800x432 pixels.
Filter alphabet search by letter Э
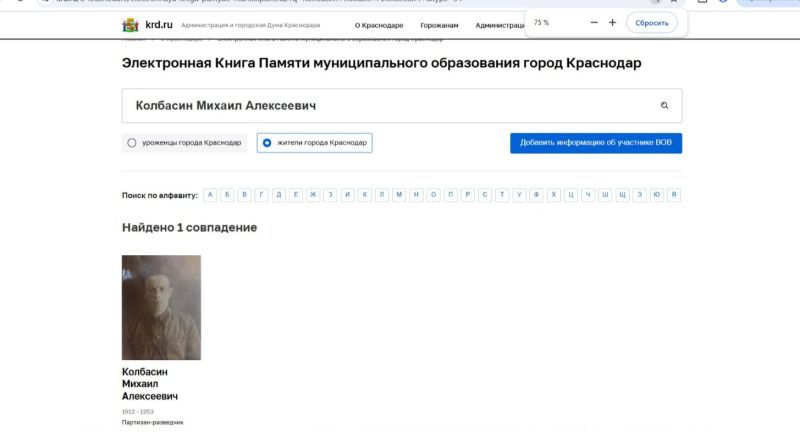(x=639, y=195)
